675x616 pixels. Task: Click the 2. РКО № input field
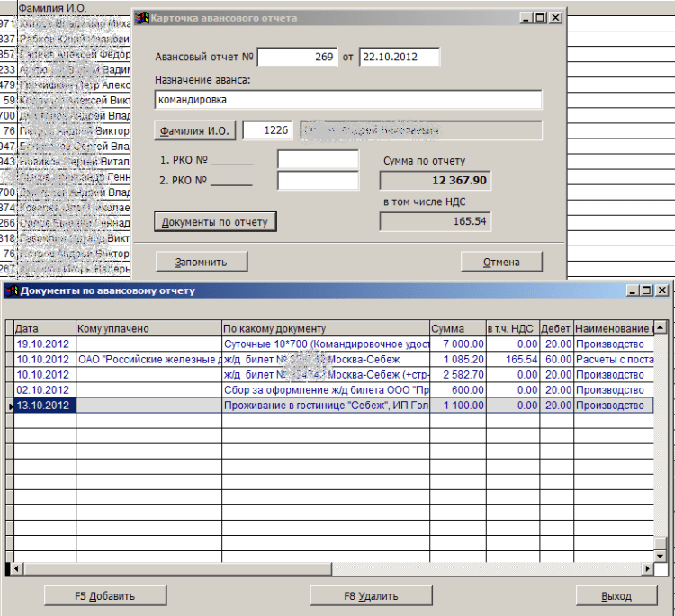[x=318, y=180]
